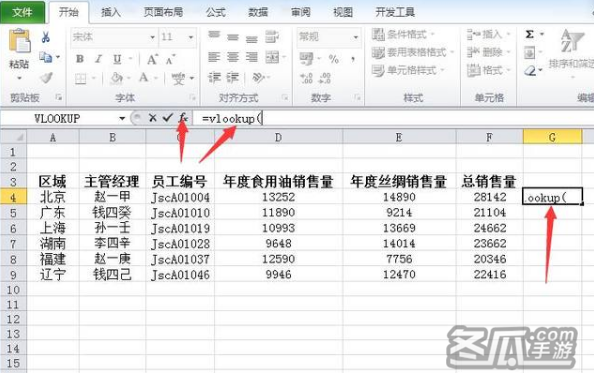Apply percent style

coord(334,59)
